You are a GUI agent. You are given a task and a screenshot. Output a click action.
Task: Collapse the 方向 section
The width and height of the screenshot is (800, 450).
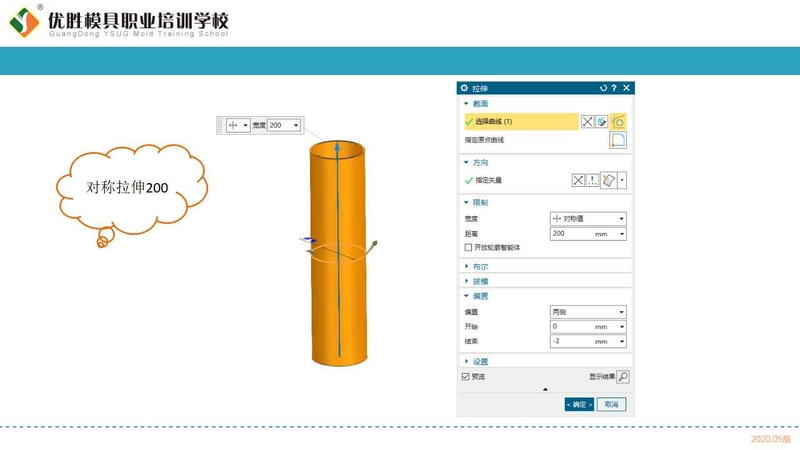pos(466,162)
